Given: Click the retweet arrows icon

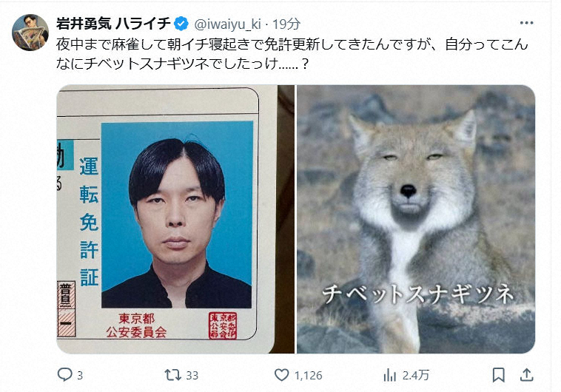Looking at the screenshot, I should click(x=172, y=375).
